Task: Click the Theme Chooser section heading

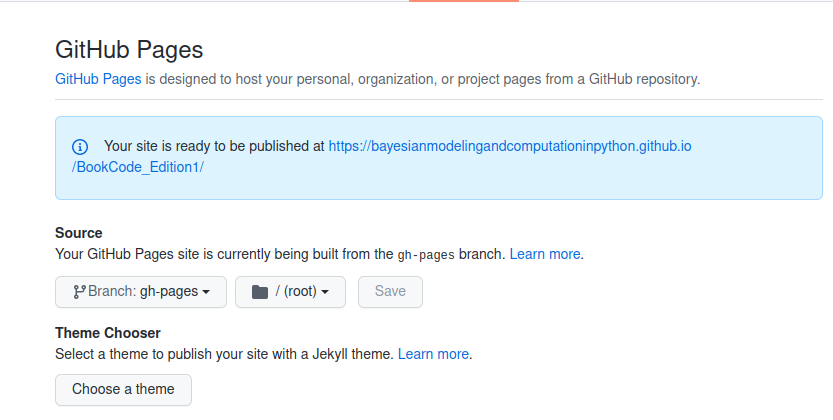Action: [108, 333]
